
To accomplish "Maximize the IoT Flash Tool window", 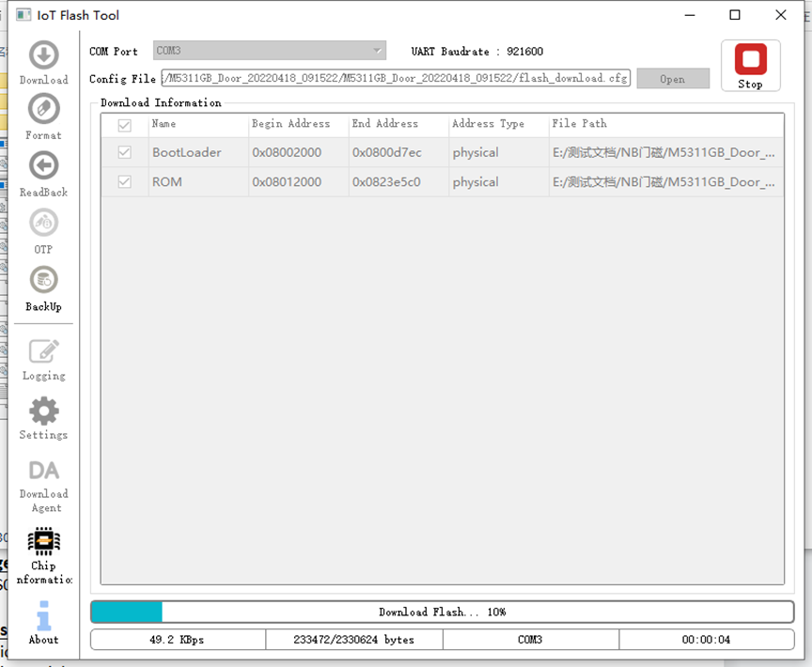I will click(734, 15).
